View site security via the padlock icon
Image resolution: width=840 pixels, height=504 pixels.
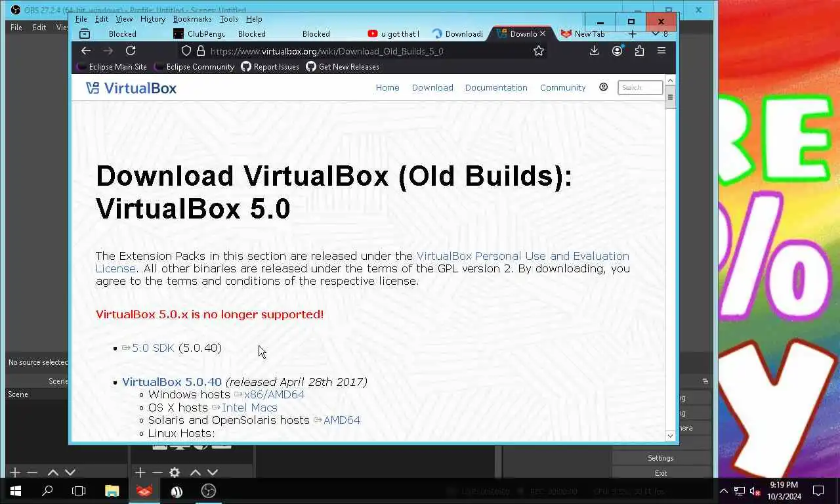pyautogui.click(x=201, y=51)
